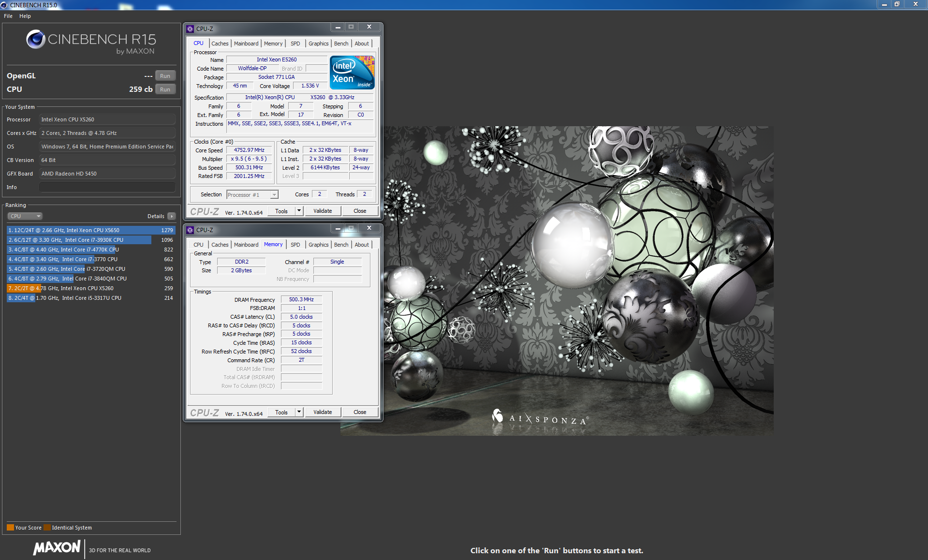Expand Tools dropdown arrow in top CPU-Z

[x=299, y=210]
